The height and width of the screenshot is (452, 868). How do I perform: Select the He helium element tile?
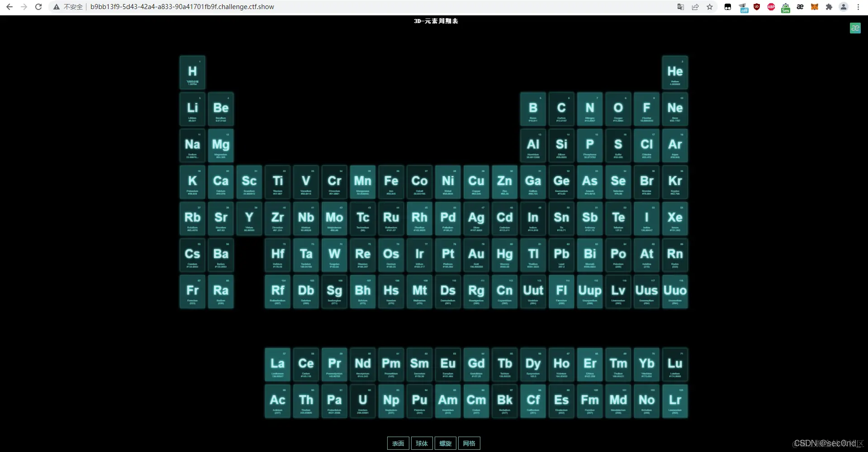pyautogui.click(x=675, y=72)
